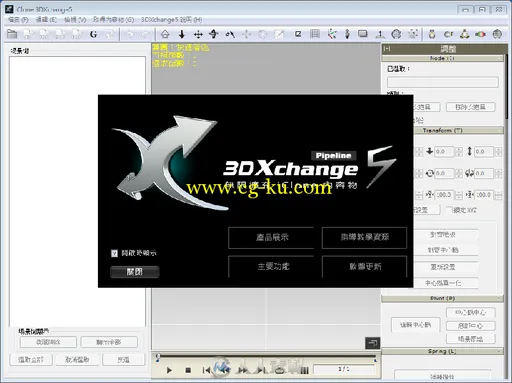Click the globe toolbar icon

pyautogui.click(x=396, y=34)
